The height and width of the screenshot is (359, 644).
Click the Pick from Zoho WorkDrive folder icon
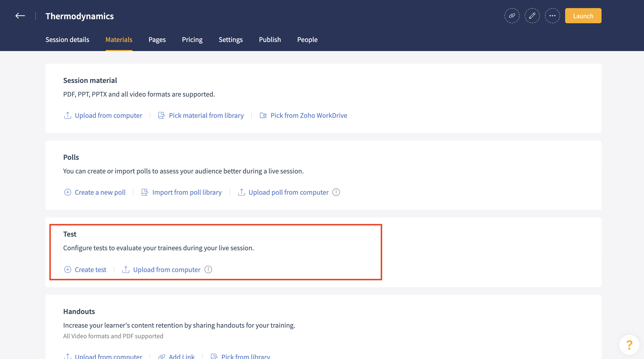[x=263, y=116]
